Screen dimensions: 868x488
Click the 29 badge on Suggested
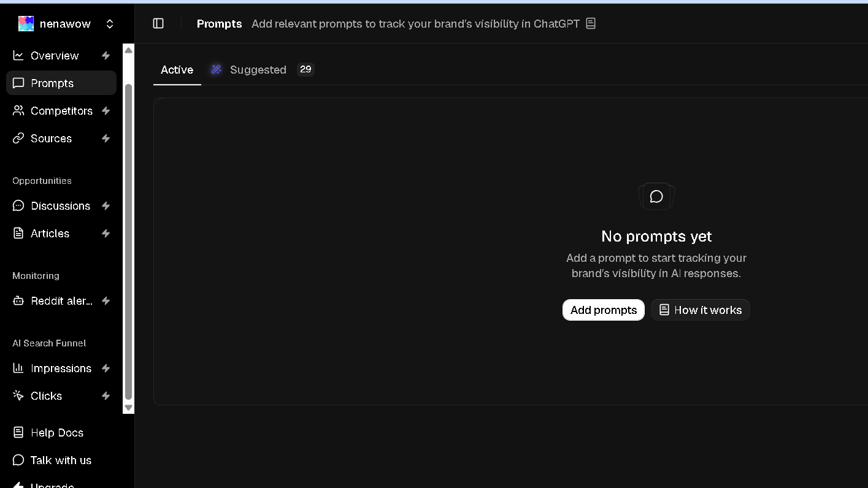[305, 69]
